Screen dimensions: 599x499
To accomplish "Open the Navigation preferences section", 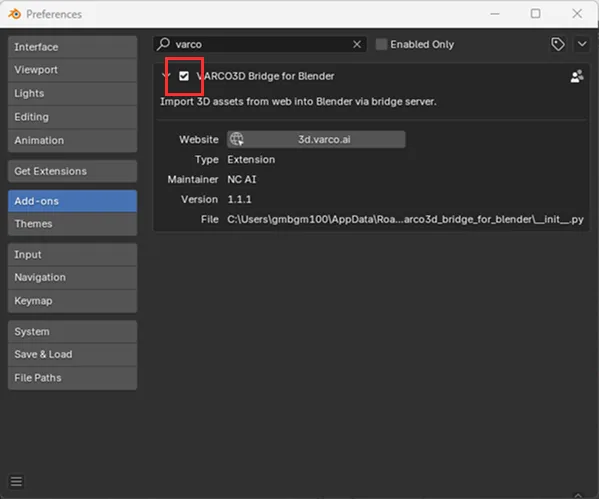I will point(72,277).
